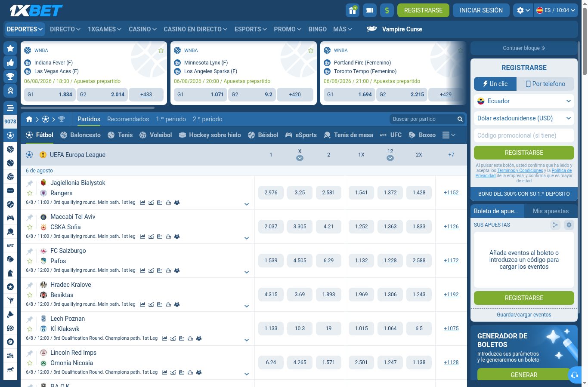Image resolution: width=588 pixels, height=387 pixels.
Task: Click GENERAR ticket button
Action: click(x=524, y=375)
